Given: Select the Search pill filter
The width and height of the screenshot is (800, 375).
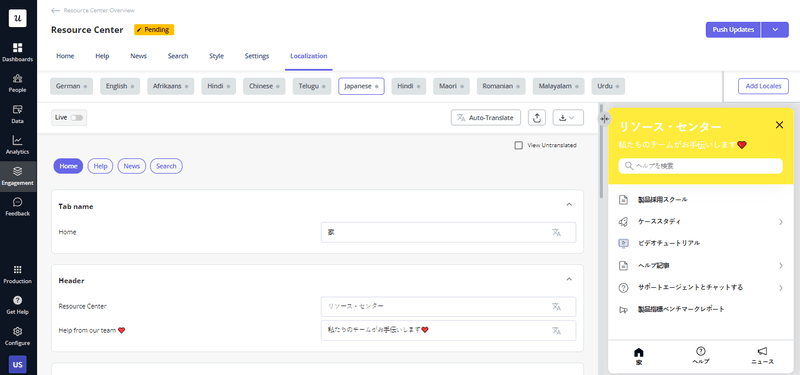Looking at the screenshot, I should click(x=166, y=166).
